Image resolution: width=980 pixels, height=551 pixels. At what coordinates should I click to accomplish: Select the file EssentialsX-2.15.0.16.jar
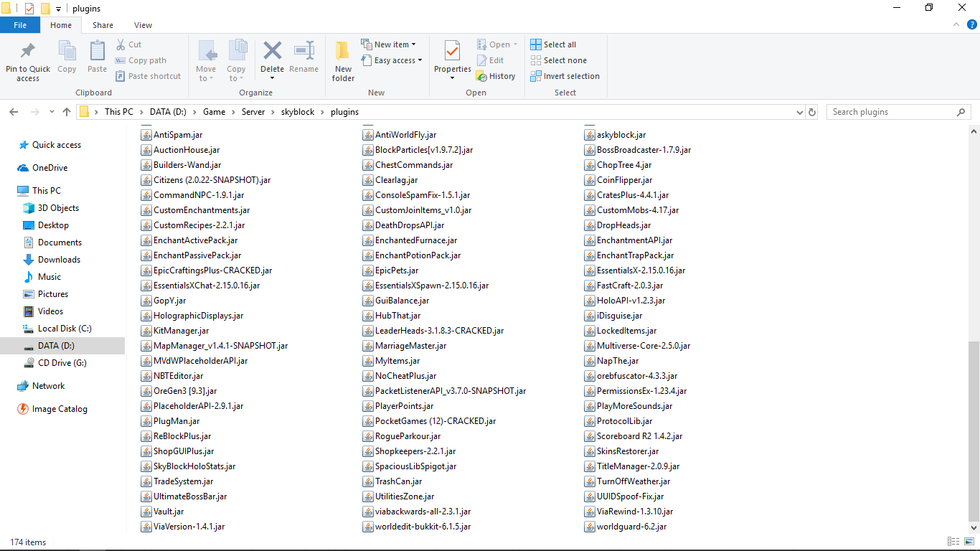[635, 270]
